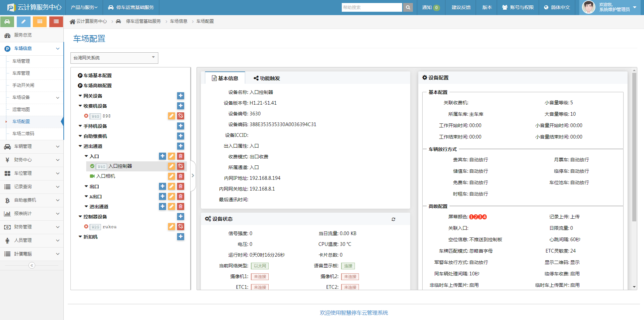Click the red list shortcut button

(56, 22)
